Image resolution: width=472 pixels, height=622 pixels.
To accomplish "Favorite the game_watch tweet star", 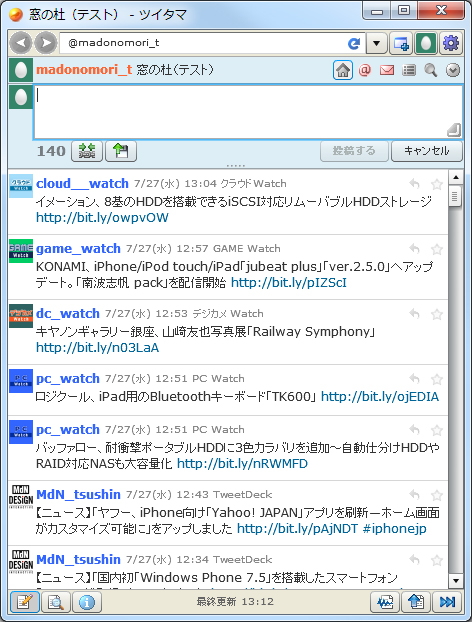I will click(x=437, y=249).
